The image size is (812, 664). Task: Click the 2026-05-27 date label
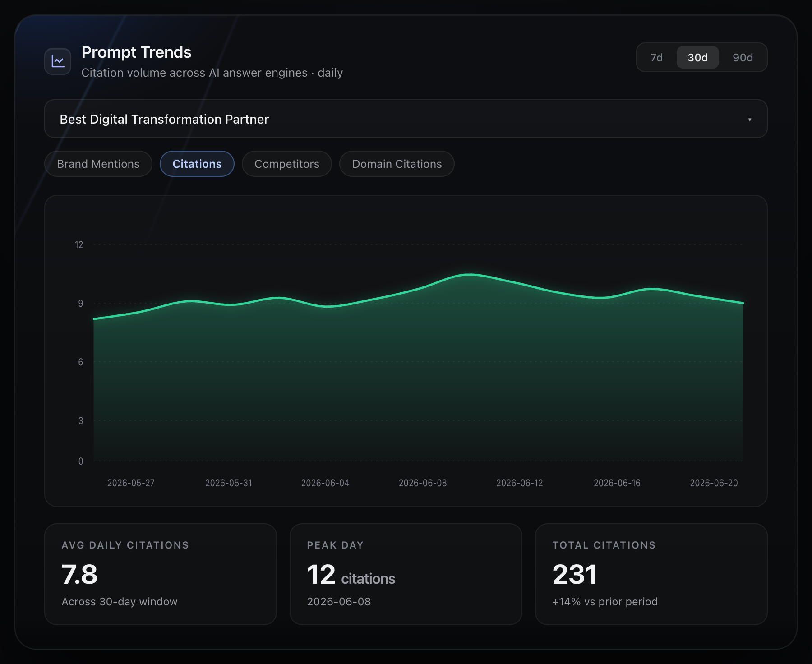click(x=131, y=483)
